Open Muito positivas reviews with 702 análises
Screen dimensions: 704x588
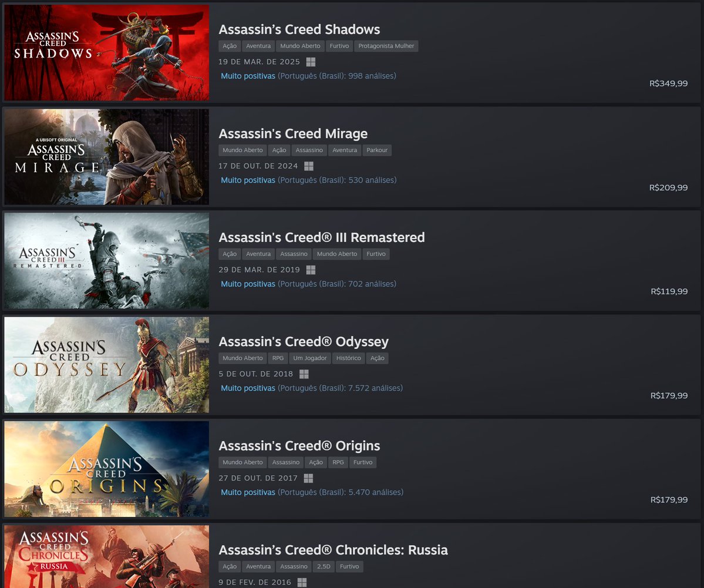308,284
